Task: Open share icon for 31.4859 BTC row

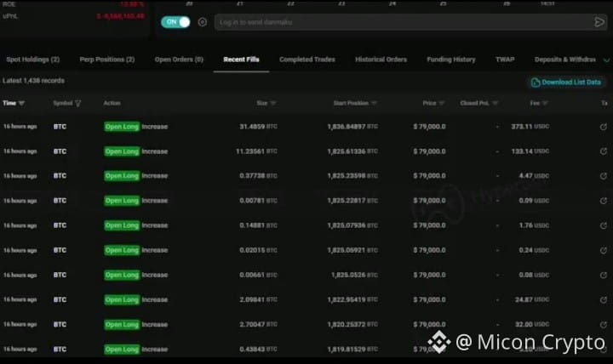Action: click(604, 127)
